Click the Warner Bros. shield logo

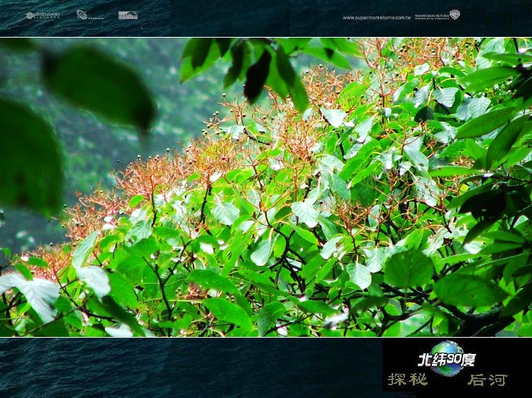(x=455, y=15)
